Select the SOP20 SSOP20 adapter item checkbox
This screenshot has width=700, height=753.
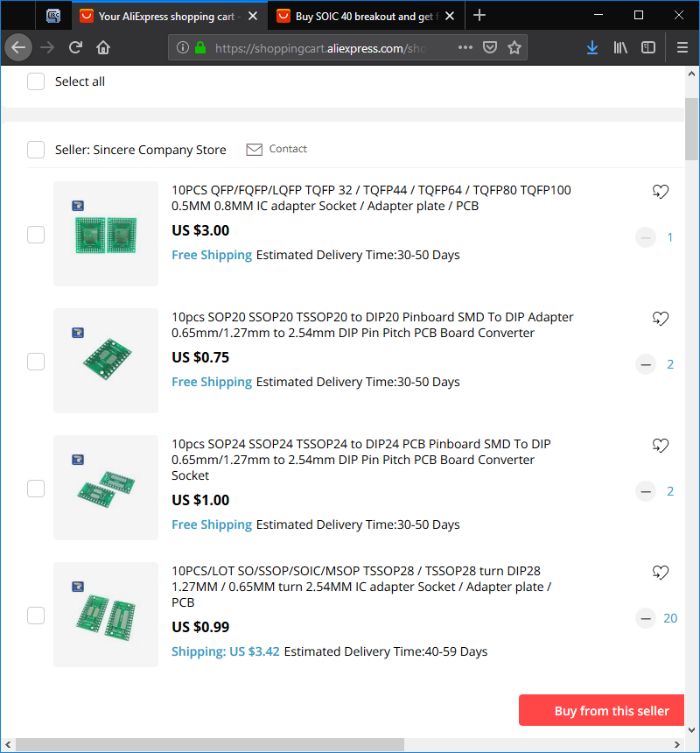coord(36,362)
